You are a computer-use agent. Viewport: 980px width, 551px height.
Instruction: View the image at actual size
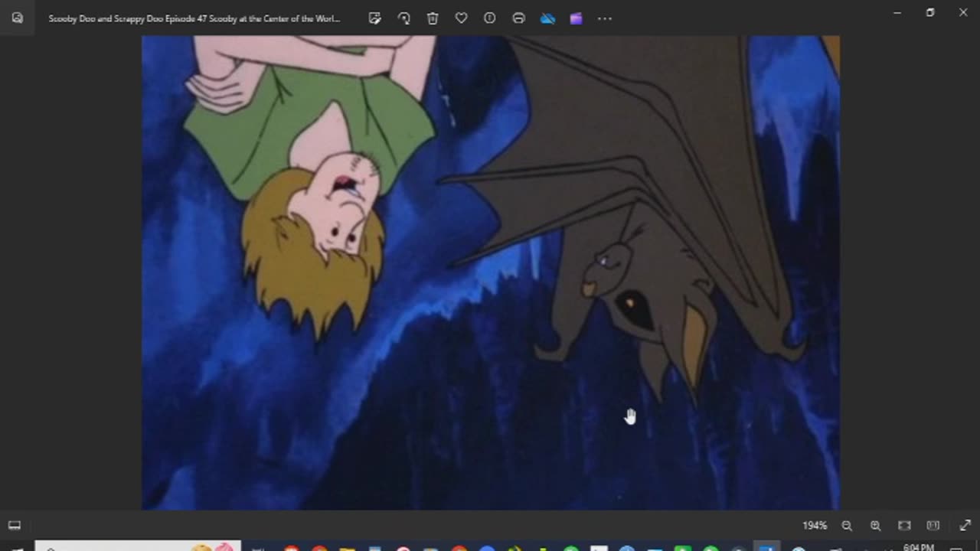click(x=933, y=526)
